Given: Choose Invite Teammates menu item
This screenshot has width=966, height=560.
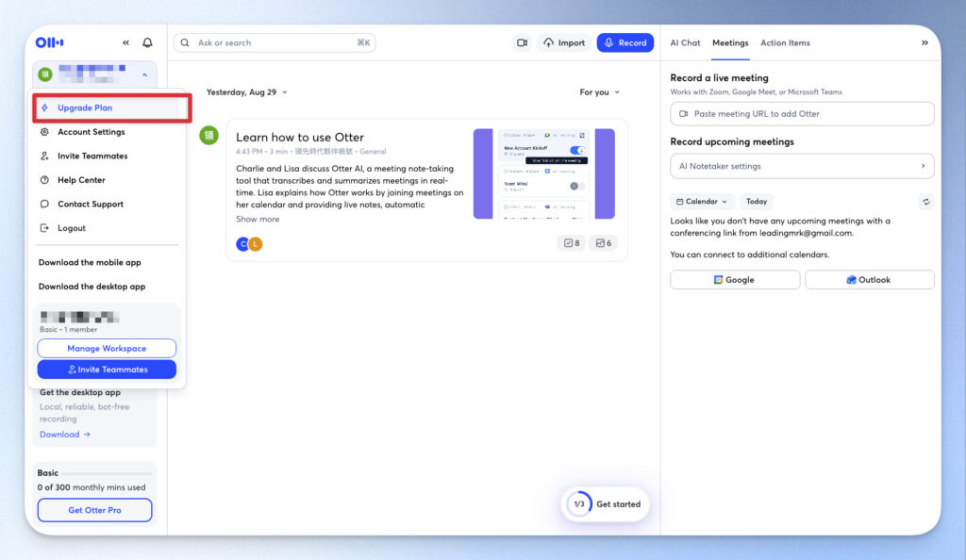Looking at the screenshot, I should pyautogui.click(x=92, y=156).
